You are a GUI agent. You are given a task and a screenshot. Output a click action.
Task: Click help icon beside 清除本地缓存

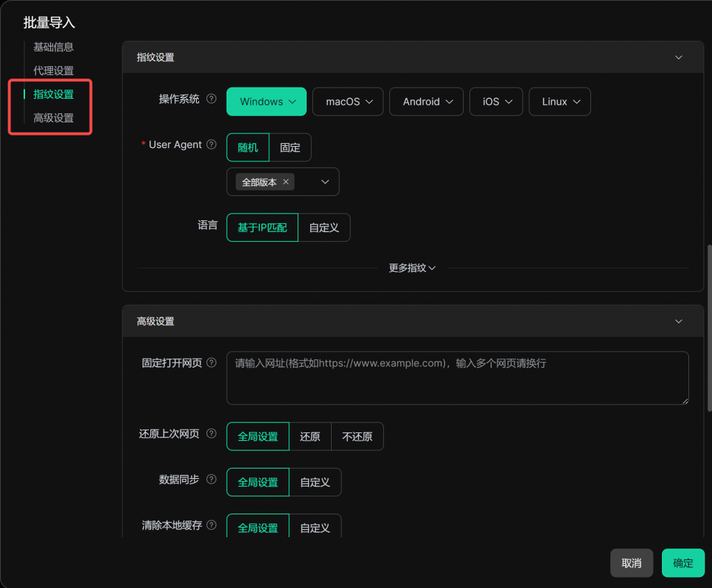[211, 525]
